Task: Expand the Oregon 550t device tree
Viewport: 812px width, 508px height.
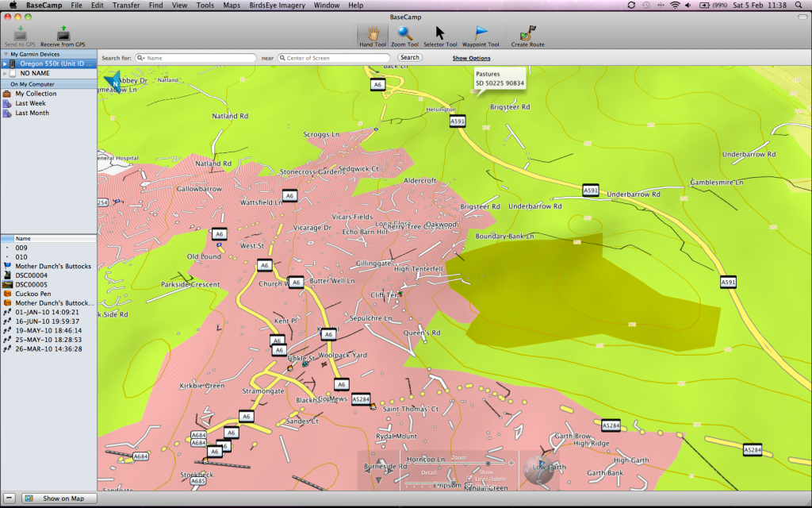Action: pyautogui.click(x=5, y=63)
